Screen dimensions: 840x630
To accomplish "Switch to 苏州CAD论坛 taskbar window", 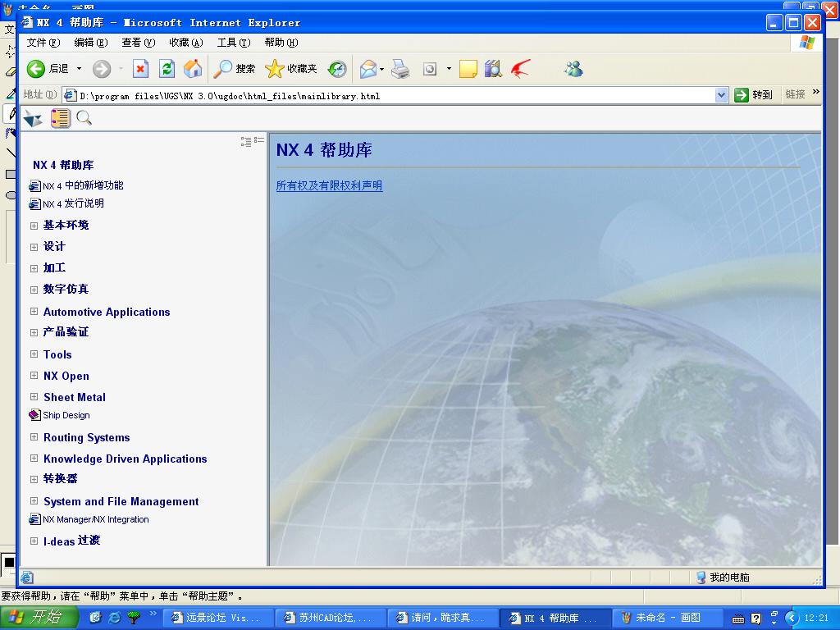I will 331,618.
